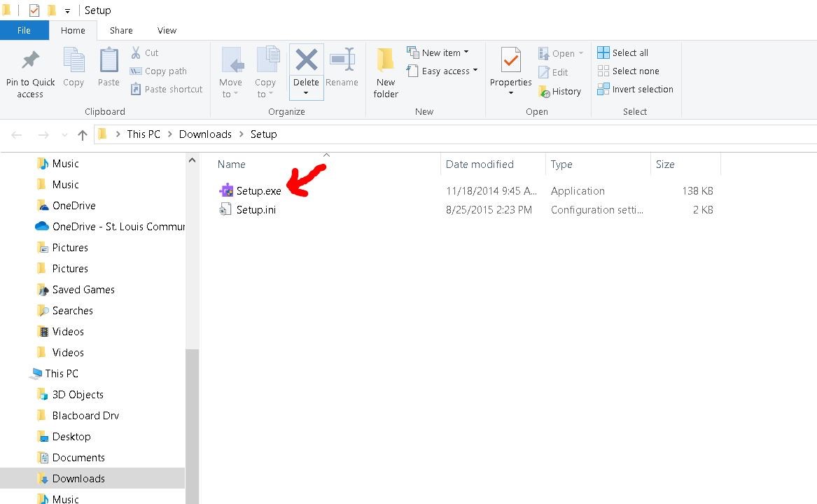
Task: Open the File menu
Action: [x=25, y=30]
